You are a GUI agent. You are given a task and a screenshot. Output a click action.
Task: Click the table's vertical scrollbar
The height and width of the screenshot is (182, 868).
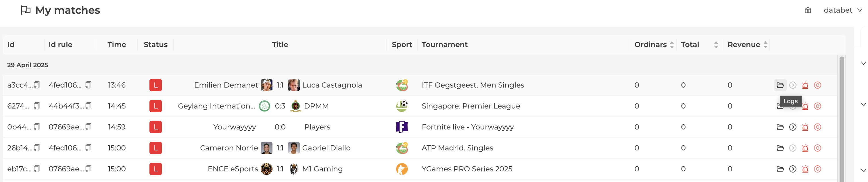pos(841,119)
